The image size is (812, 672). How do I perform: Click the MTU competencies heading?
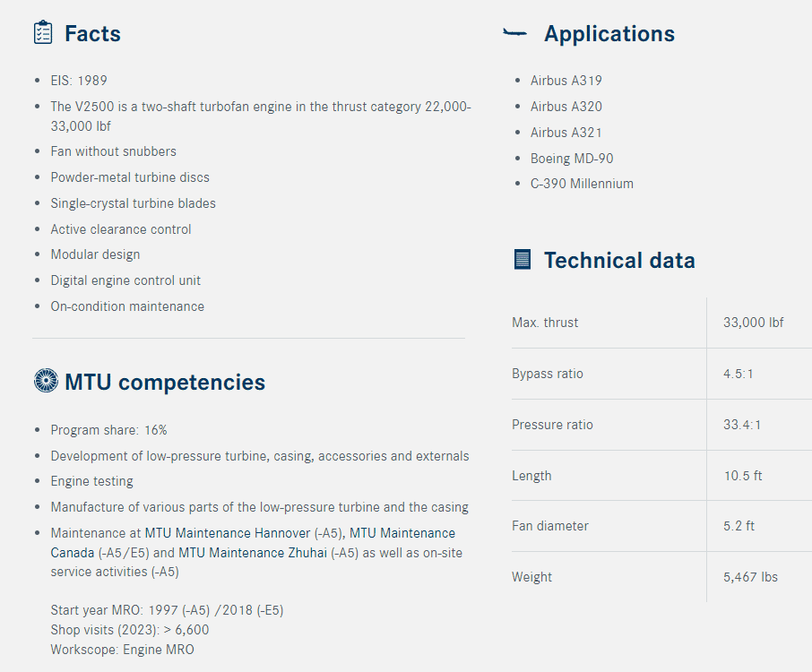(165, 383)
